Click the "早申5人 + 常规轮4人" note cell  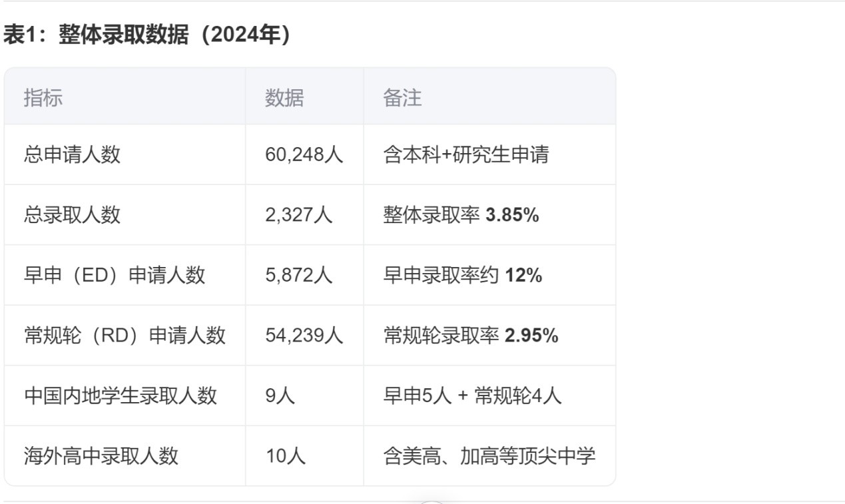(472, 395)
